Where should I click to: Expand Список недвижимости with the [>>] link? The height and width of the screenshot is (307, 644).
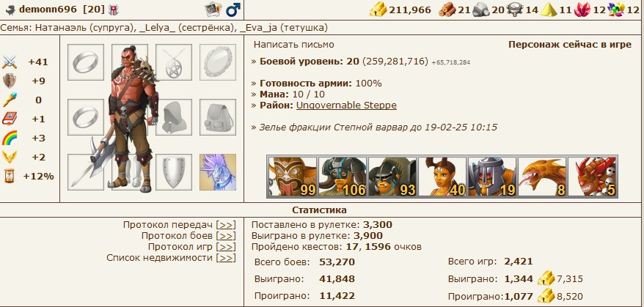click(226, 258)
